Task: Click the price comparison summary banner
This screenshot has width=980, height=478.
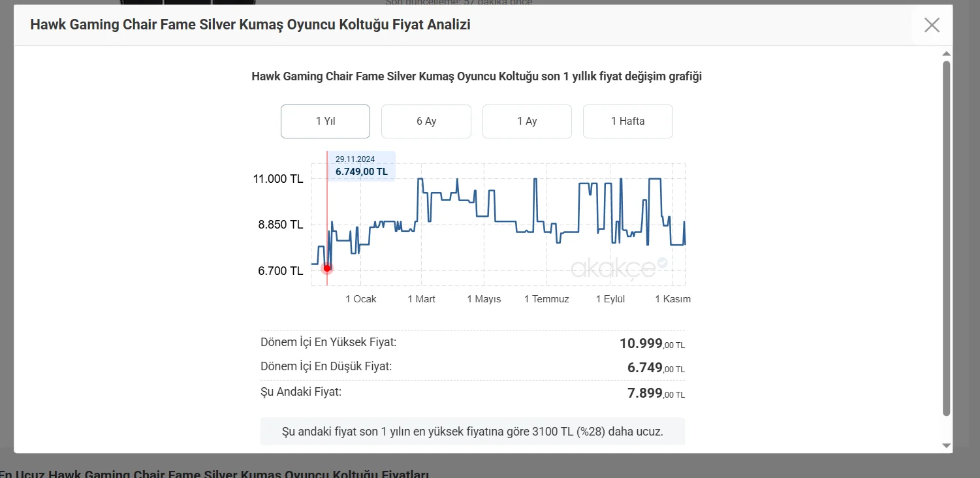Action: click(x=472, y=432)
